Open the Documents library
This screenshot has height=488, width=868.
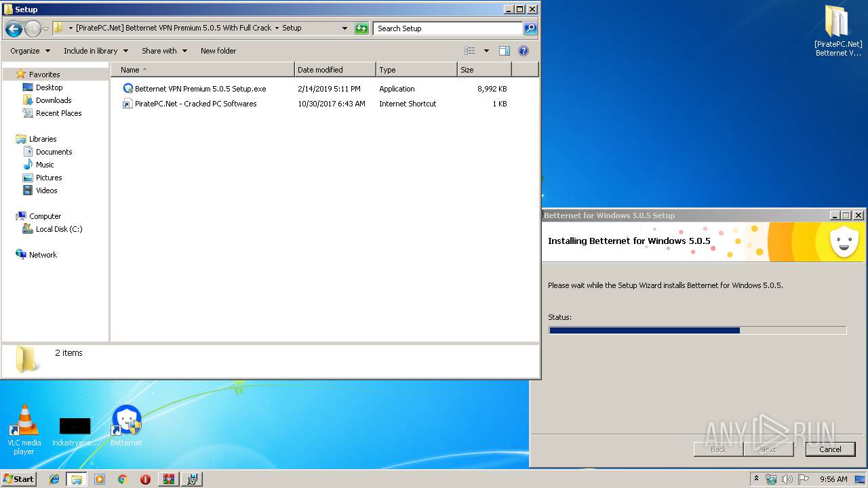click(x=54, y=152)
